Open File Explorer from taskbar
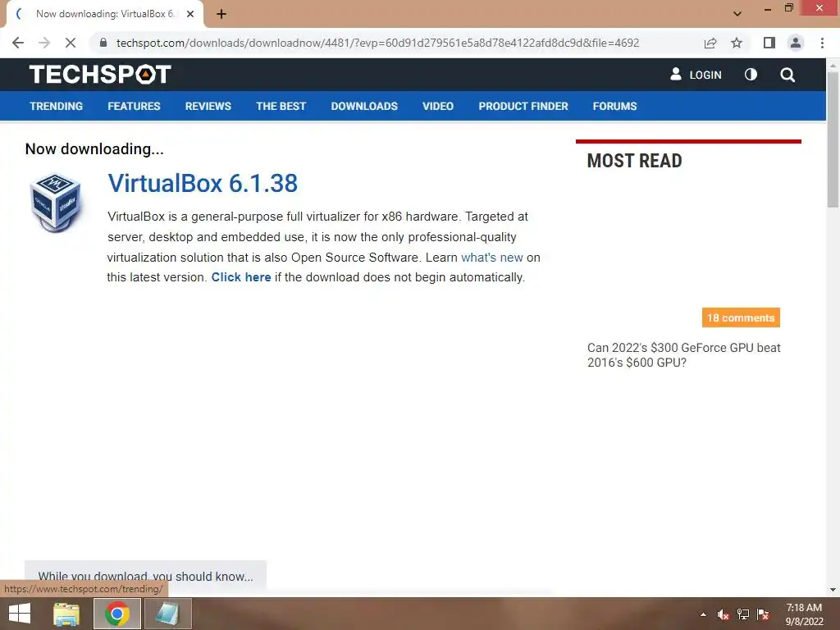Image resolution: width=840 pixels, height=630 pixels. tap(66, 614)
